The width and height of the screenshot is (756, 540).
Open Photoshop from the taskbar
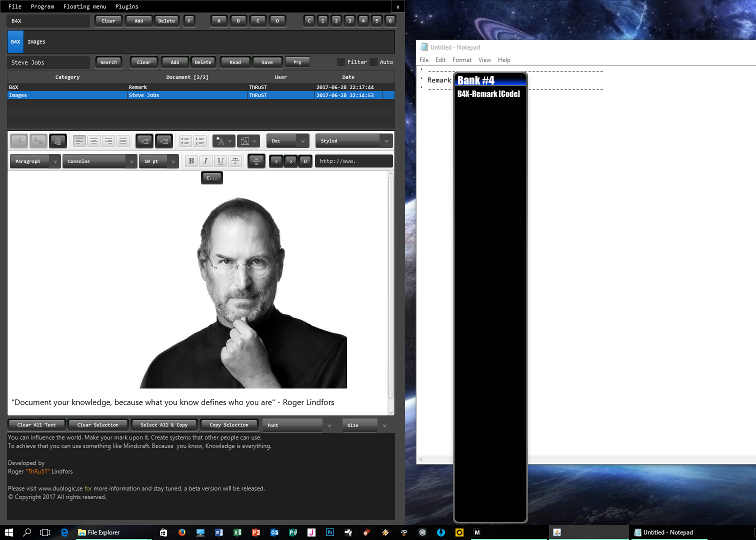[330, 532]
